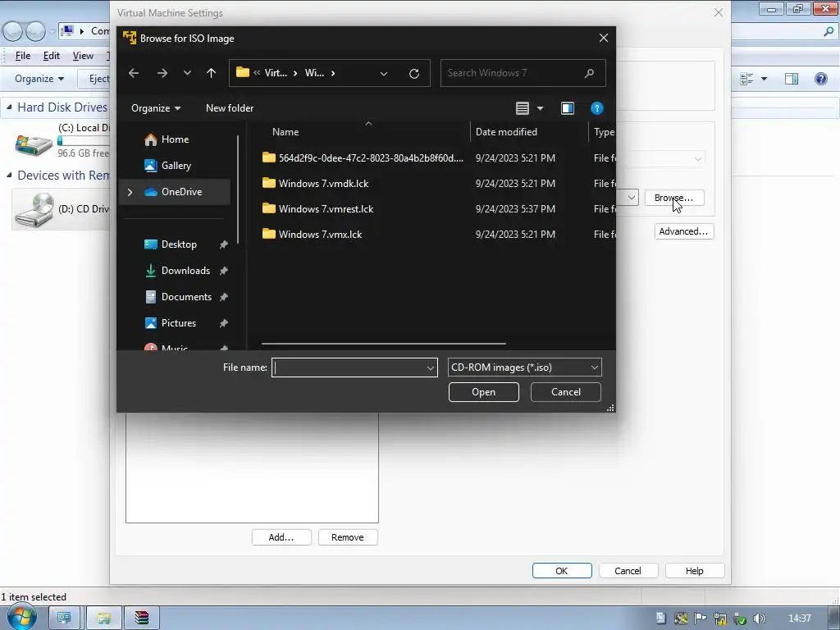Toggle the preview pane in dialog
The width and height of the screenshot is (840, 630).
point(568,108)
